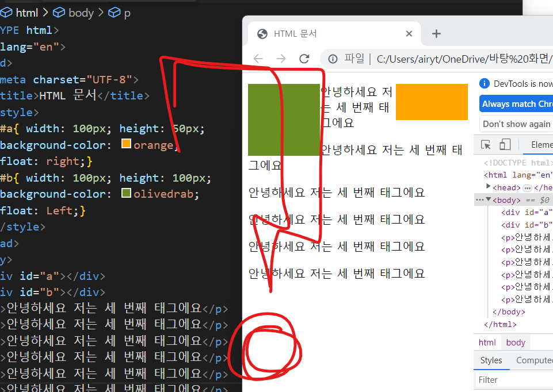Click the #b width height line in editor
The height and width of the screenshot is (392, 553).
pyautogui.click(x=105, y=178)
